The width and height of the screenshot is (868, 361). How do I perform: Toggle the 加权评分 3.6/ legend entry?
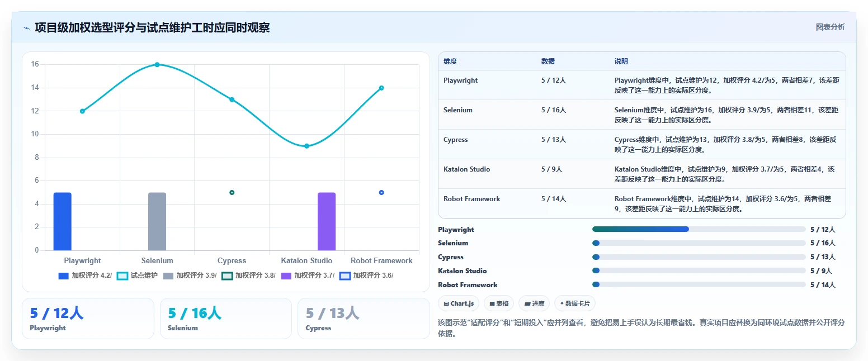366,275
